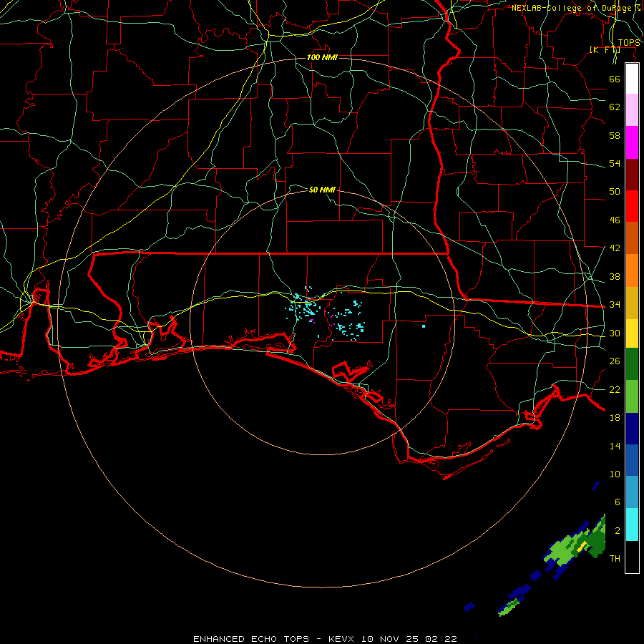Viewport: 644px width, 644px height.
Task: Click the 6 legend value
Action: tap(618, 502)
